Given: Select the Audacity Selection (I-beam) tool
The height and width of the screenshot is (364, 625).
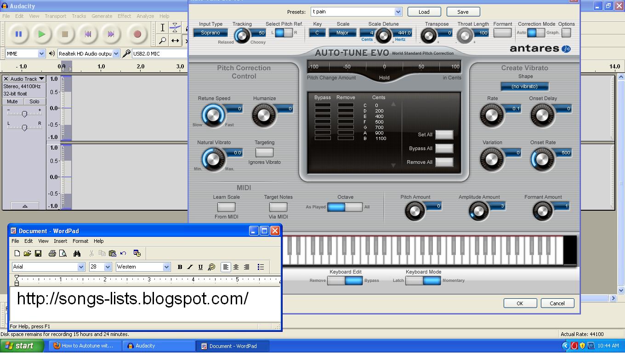Looking at the screenshot, I should click(x=162, y=28).
